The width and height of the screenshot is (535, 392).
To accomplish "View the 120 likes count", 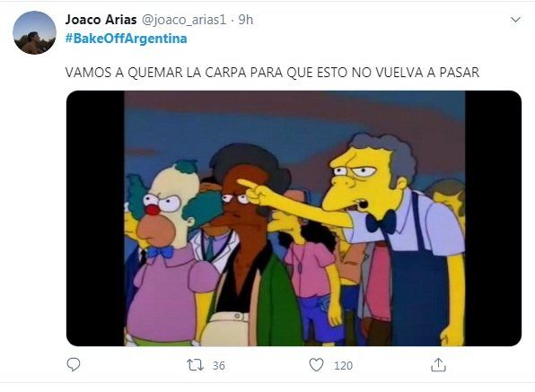I will point(343,365).
